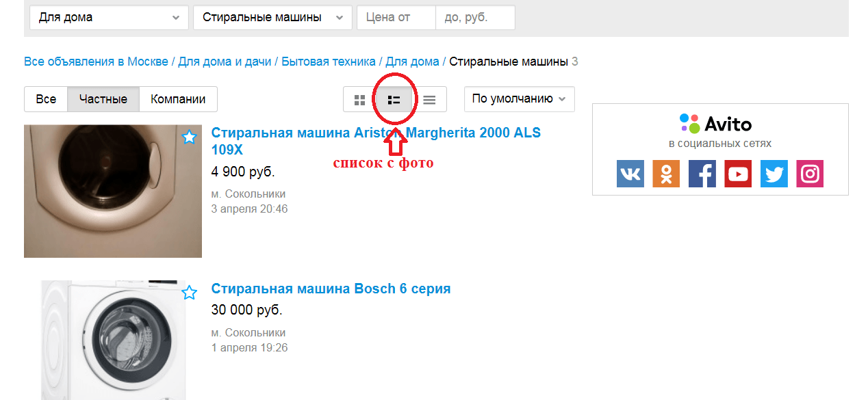Viewport: 868px width, 400px height.
Task: Click м. Сокольники under Ariston listing
Action: 248,194
